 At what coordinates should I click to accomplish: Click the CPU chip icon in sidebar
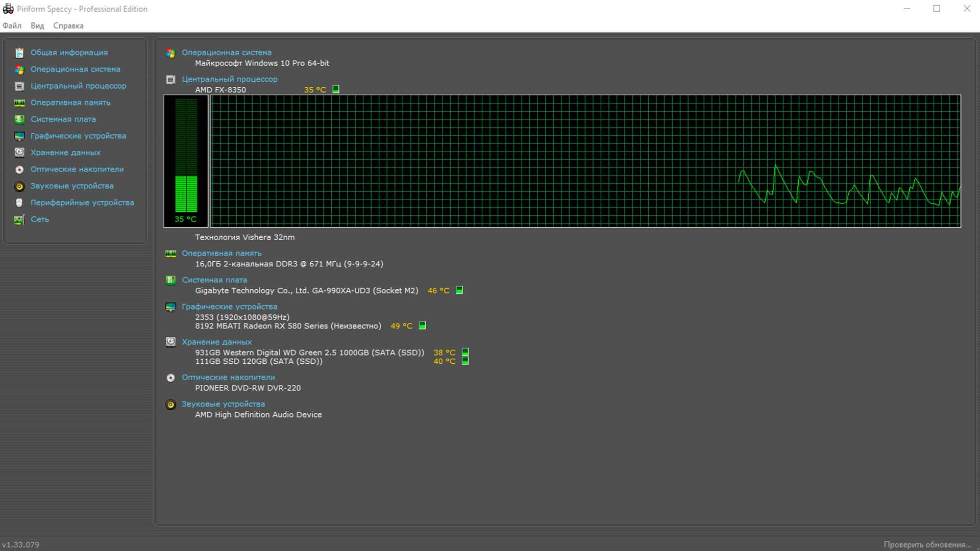[19, 86]
